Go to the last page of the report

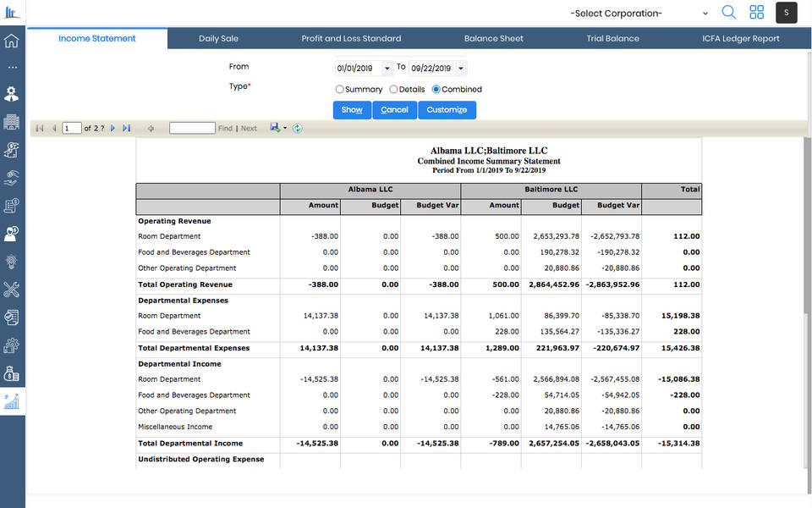click(x=125, y=128)
